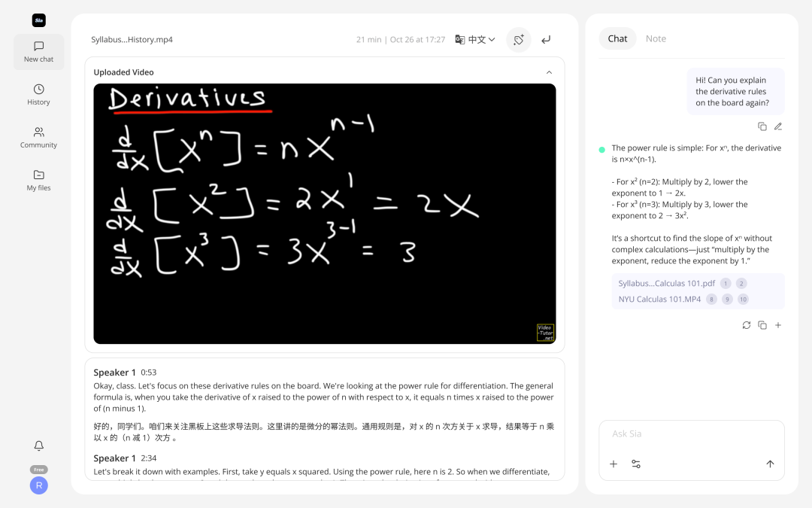
Task: Open Syllabus...Calculas 101.pdf source
Action: [666, 283]
